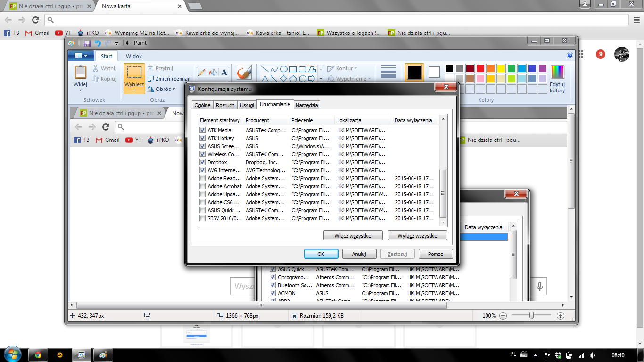The height and width of the screenshot is (362, 644).
Task: Open Chrome from the Windows taskbar
Action: pyautogui.click(x=38, y=355)
